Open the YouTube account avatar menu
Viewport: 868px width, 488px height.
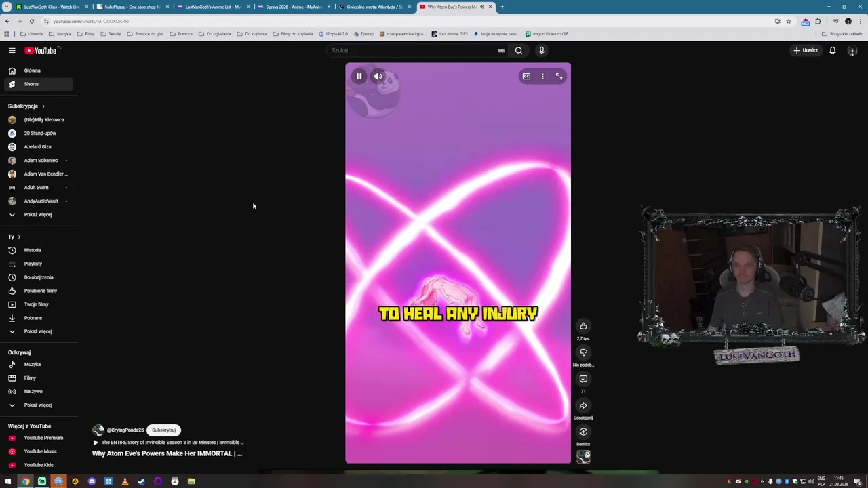tap(852, 50)
